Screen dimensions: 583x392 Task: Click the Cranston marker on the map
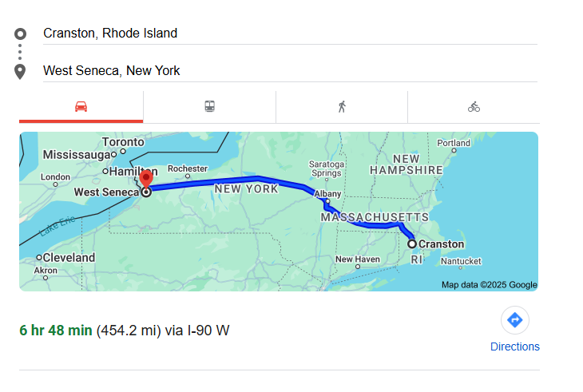tap(412, 244)
